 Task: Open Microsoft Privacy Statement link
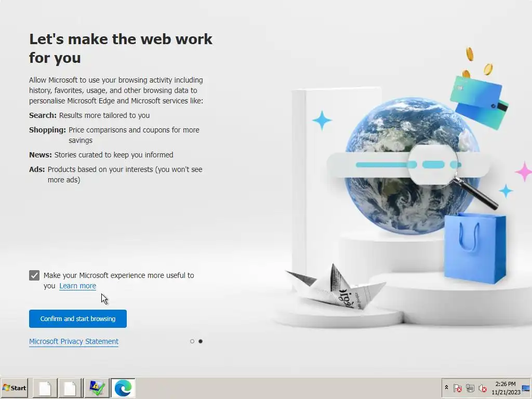74,341
